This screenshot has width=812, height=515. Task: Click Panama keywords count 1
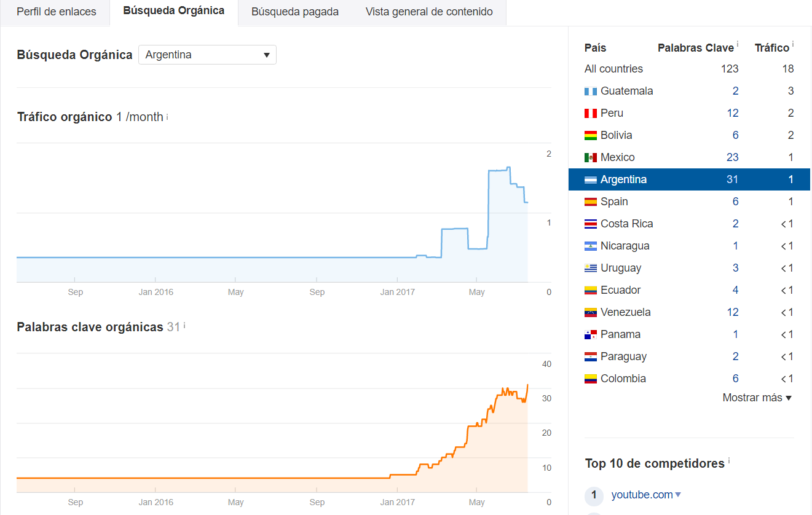pos(736,334)
